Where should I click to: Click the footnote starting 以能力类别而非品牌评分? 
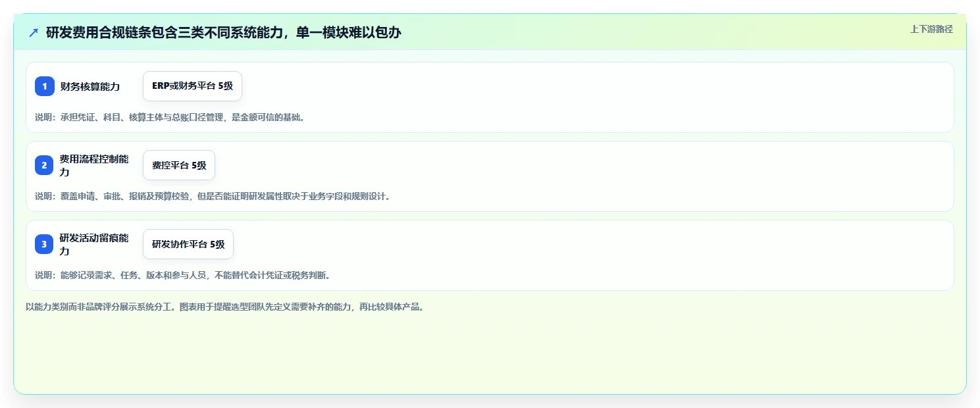pyautogui.click(x=225, y=307)
